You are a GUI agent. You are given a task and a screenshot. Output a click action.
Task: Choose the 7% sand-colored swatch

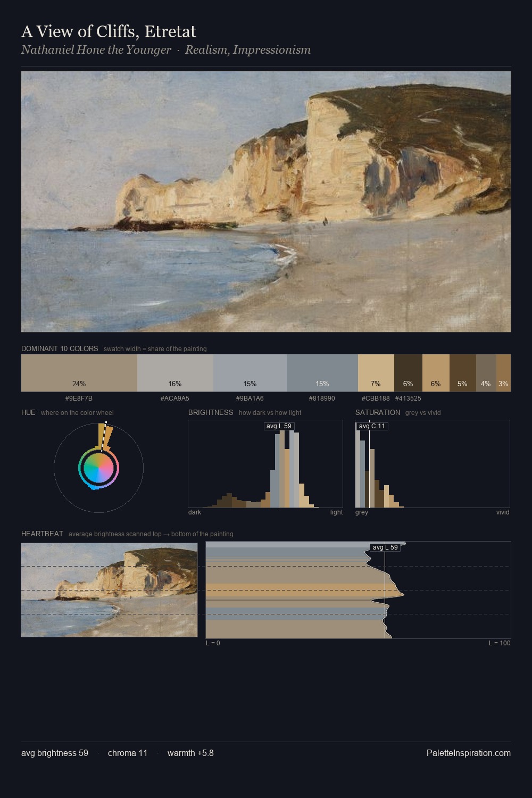point(376,373)
